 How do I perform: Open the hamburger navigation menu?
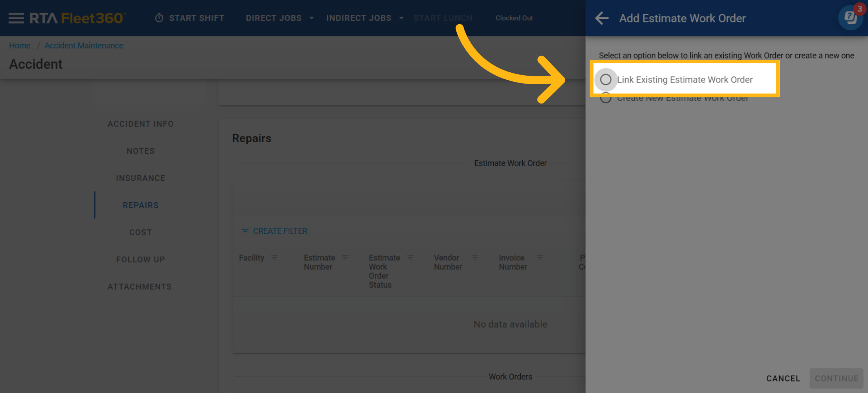(16, 18)
